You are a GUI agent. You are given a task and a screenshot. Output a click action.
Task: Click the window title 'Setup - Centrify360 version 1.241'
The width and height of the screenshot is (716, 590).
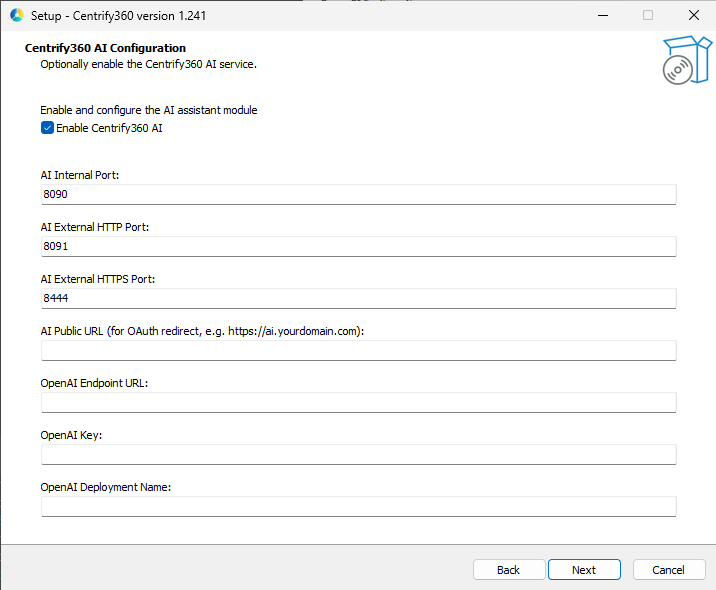tap(118, 16)
